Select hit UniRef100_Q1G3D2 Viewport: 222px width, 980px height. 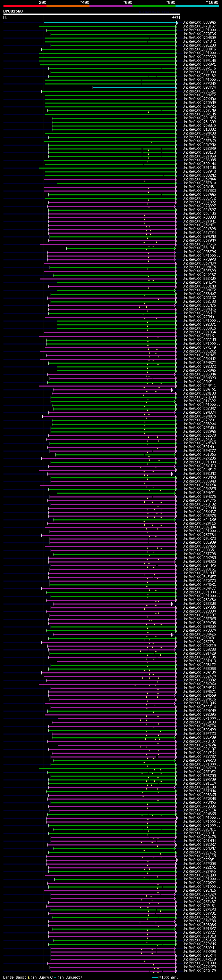[x=199, y=129]
